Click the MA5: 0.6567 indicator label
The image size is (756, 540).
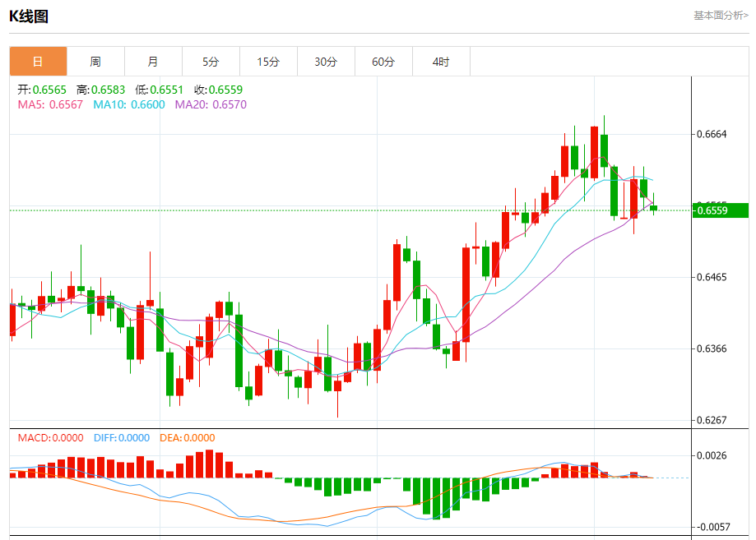pyautogui.click(x=50, y=104)
